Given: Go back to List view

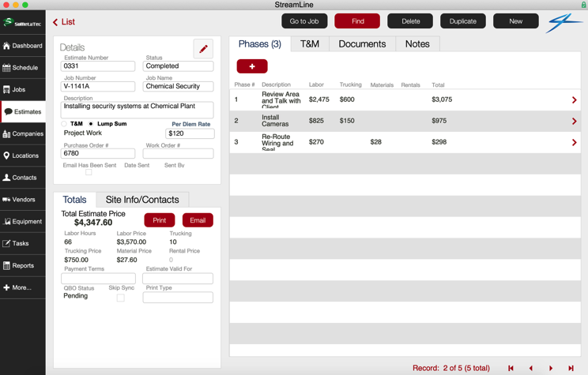Looking at the screenshot, I should 64,22.
